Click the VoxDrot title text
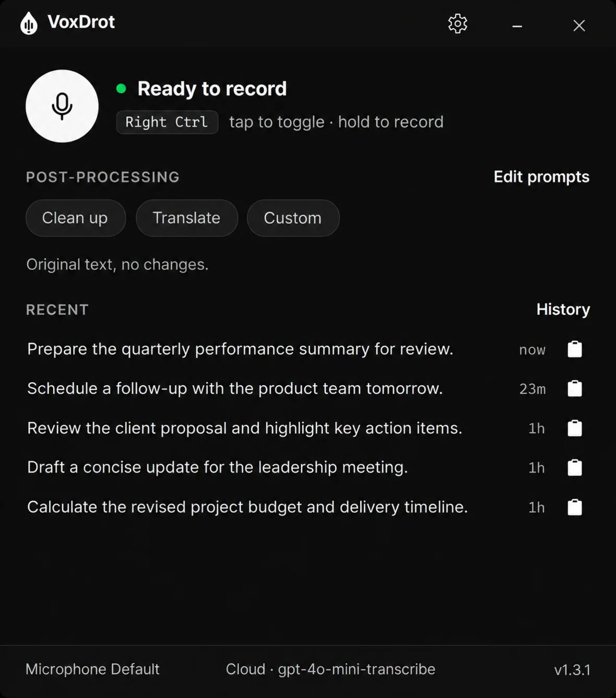Image resolution: width=616 pixels, height=698 pixels. click(x=81, y=22)
